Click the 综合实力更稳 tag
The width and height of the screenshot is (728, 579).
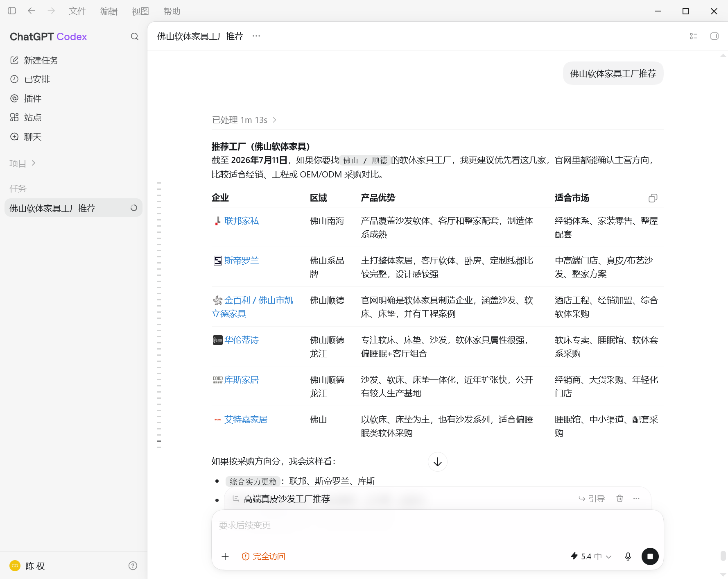[253, 481]
